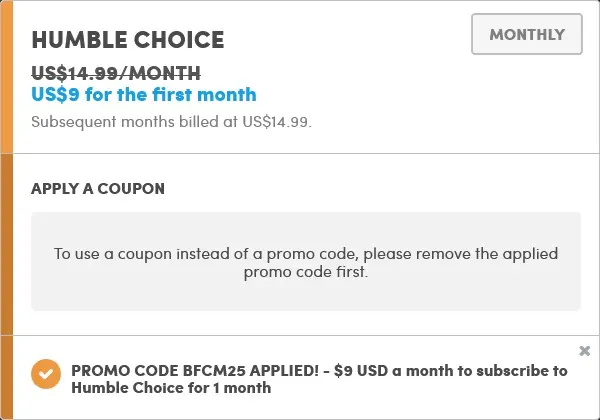This screenshot has width=600, height=420.
Task: Click light orange stripe beside Humble Choice
Action: (x=6, y=77)
